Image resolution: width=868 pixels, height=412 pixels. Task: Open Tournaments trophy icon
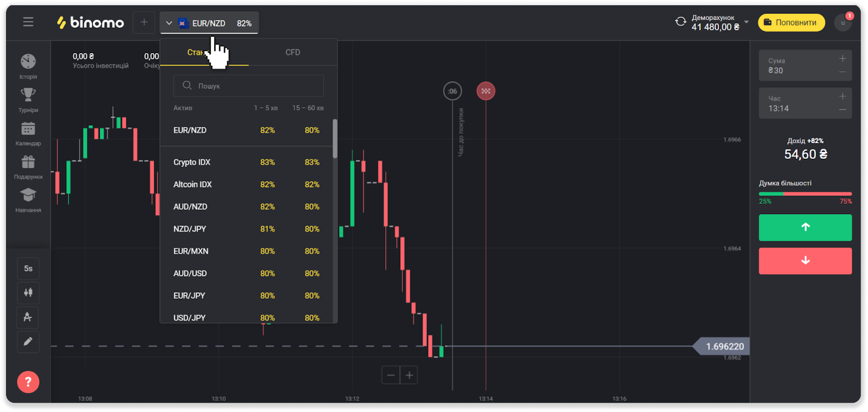tap(28, 95)
